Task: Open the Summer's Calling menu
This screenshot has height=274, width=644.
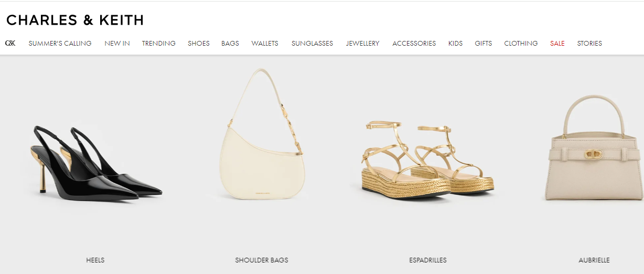Action: [x=60, y=43]
